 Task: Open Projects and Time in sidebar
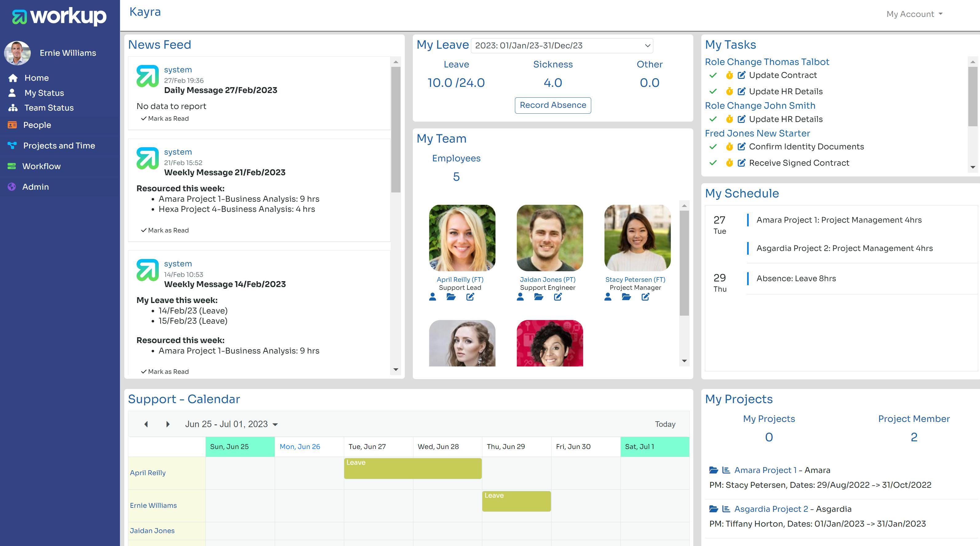[59, 145]
